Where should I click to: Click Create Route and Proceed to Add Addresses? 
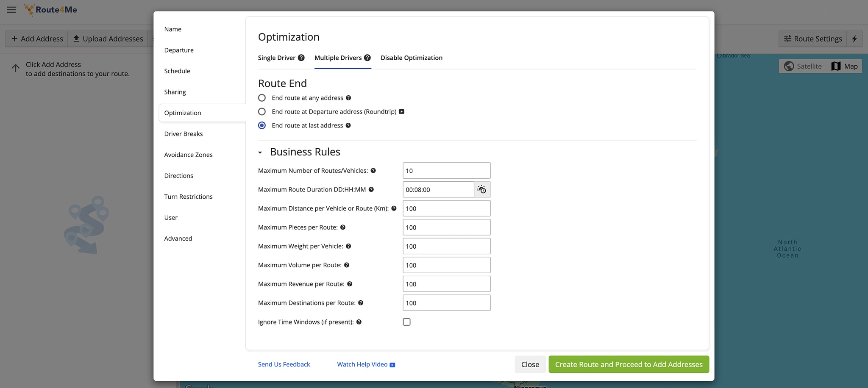(629, 364)
